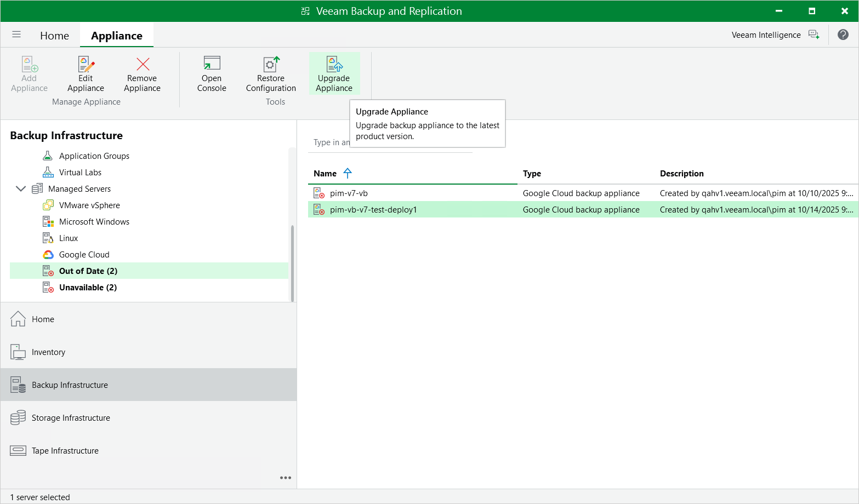Select the Managed Servers tree label
Image resolution: width=859 pixels, height=504 pixels.
point(79,188)
